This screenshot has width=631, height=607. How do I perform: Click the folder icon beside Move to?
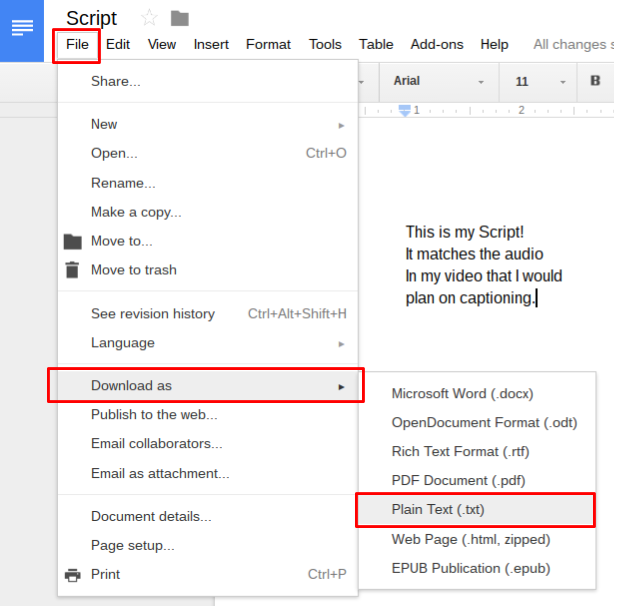coord(73,242)
